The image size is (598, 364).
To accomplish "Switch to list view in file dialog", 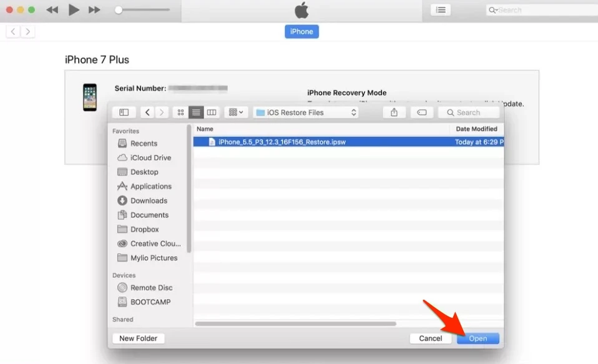I will tap(196, 112).
